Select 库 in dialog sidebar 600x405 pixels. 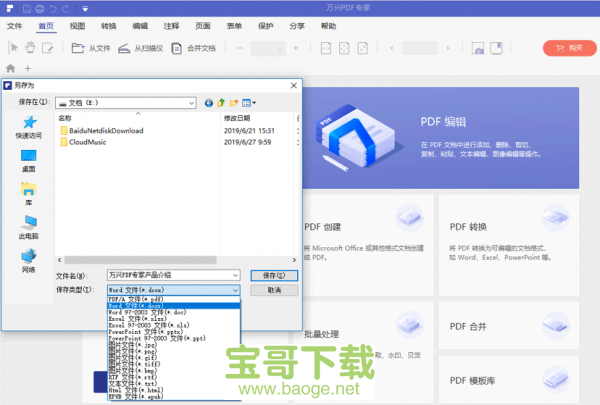[x=29, y=194]
